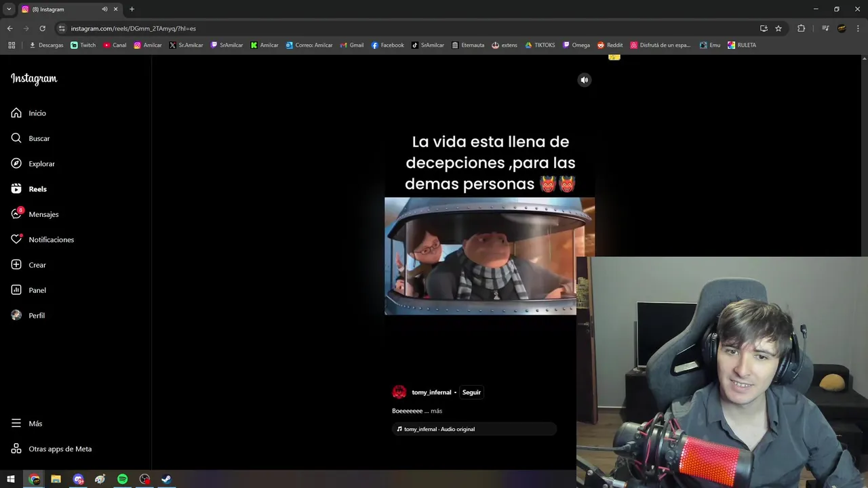Open a new Chrome tab
Screen dimensions: 868x488
[x=132, y=9]
